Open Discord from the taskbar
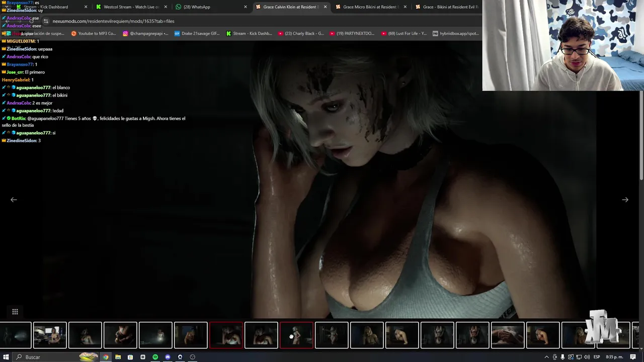 pyautogui.click(x=168, y=357)
